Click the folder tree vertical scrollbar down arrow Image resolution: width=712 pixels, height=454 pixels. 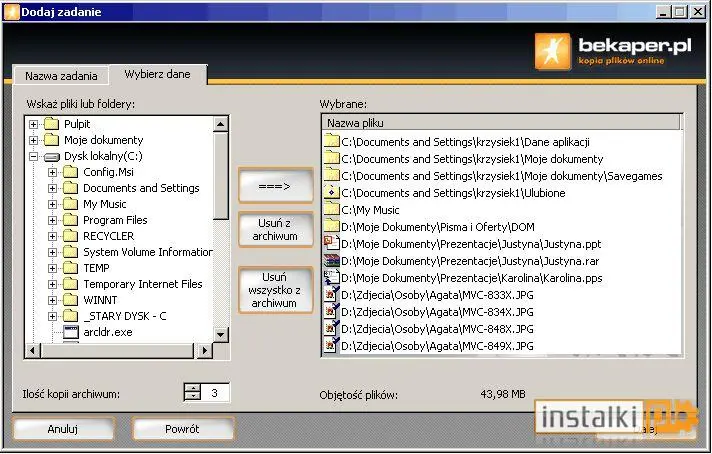221,335
